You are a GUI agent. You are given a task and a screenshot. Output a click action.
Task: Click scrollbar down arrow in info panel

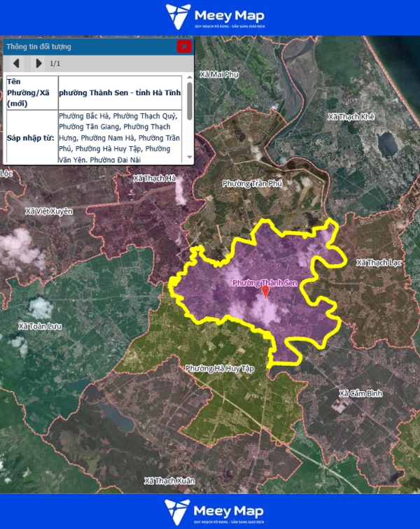pos(190,159)
